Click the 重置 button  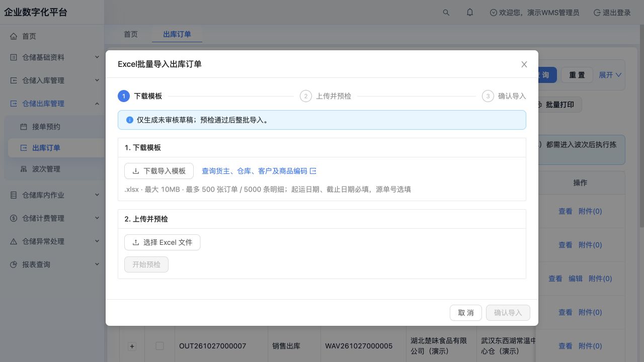point(577,75)
